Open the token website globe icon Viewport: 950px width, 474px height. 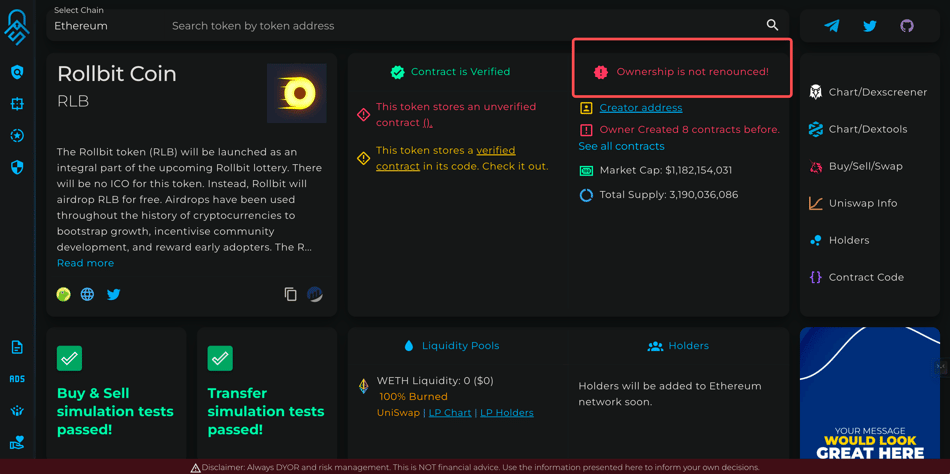[87, 295]
